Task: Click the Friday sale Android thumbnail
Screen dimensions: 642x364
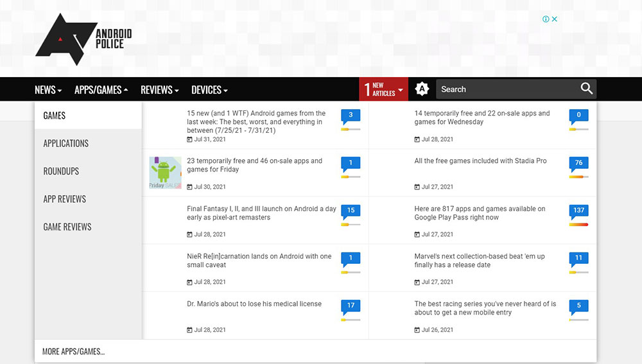Action: (x=165, y=173)
